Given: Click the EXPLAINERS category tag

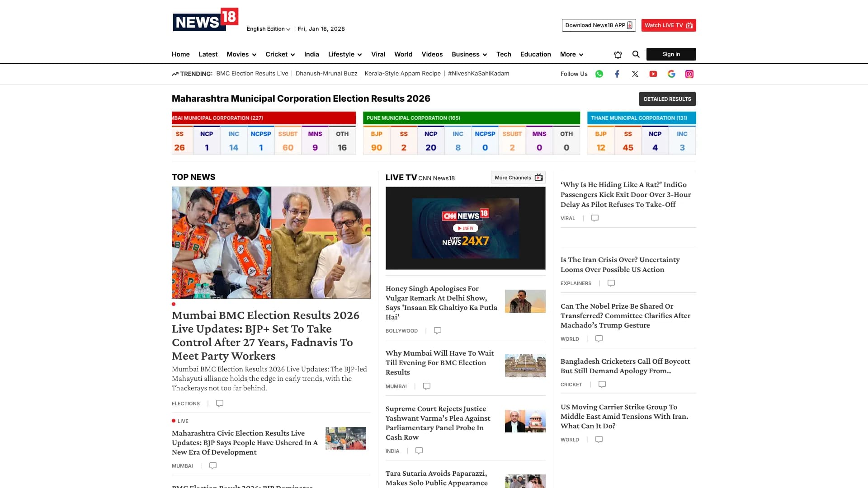Looking at the screenshot, I should pyautogui.click(x=576, y=283).
